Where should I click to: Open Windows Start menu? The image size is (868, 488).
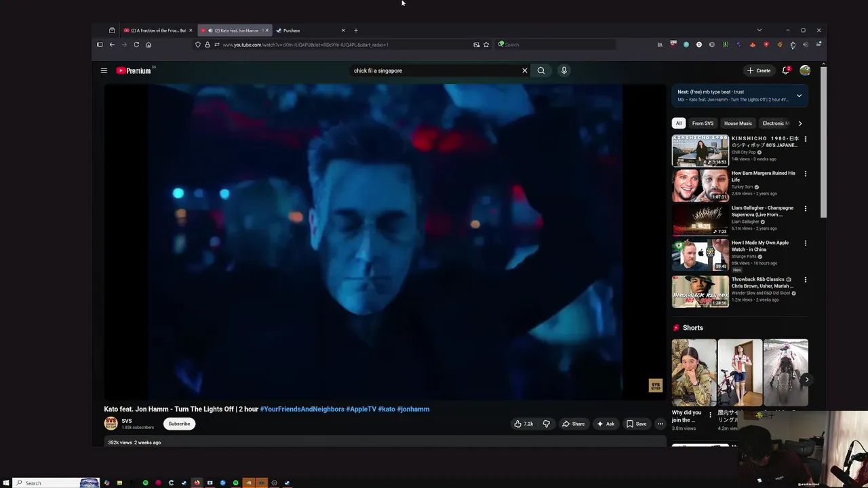(6, 483)
